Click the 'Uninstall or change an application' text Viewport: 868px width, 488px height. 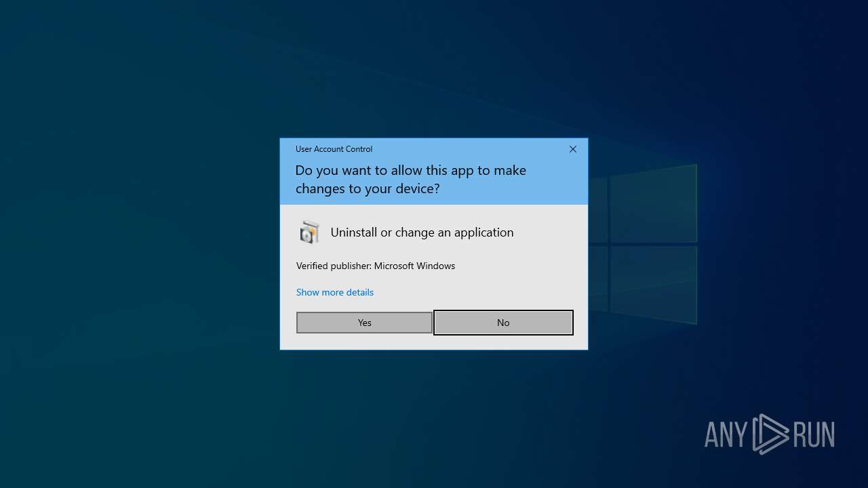click(x=422, y=232)
